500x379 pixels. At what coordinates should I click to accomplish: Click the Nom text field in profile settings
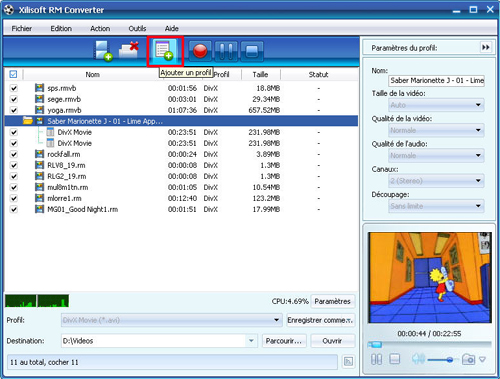(436, 80)
